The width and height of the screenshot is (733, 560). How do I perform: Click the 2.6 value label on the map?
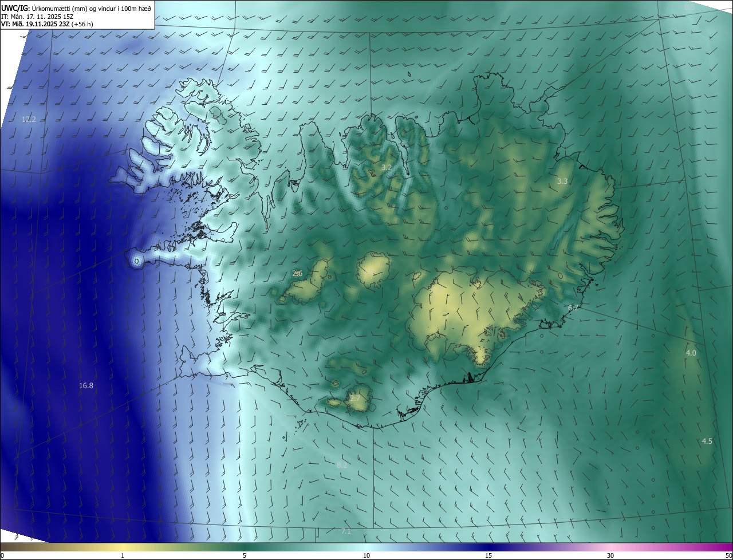click(297, 273)
